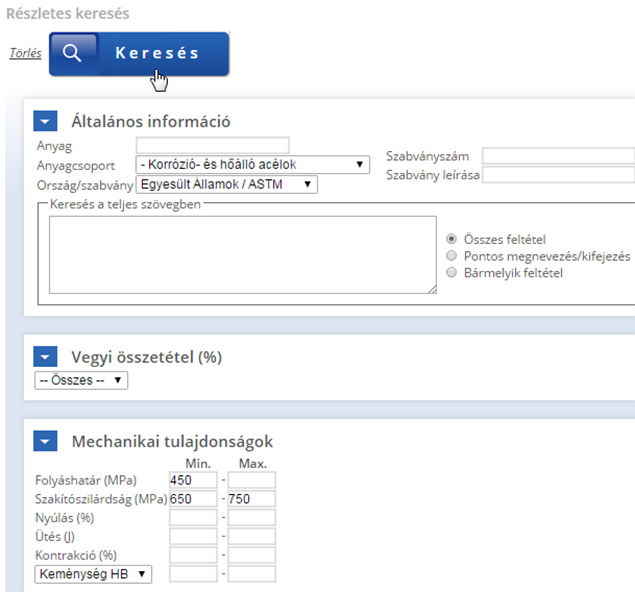Click the Kontrakció (%) minimum field
Viewport: 635px width, 592px height.
coord(193,555)
